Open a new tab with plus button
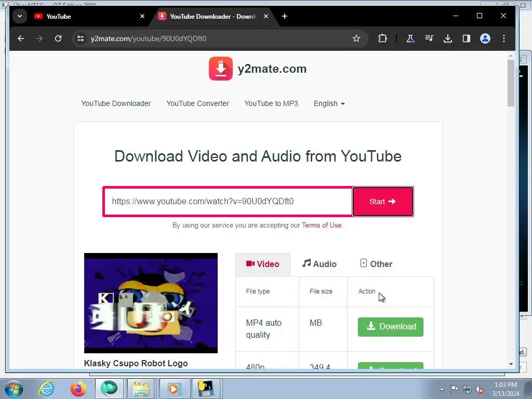Image resolution: width=532 pixels, height=399 pixels. [285, 16]
